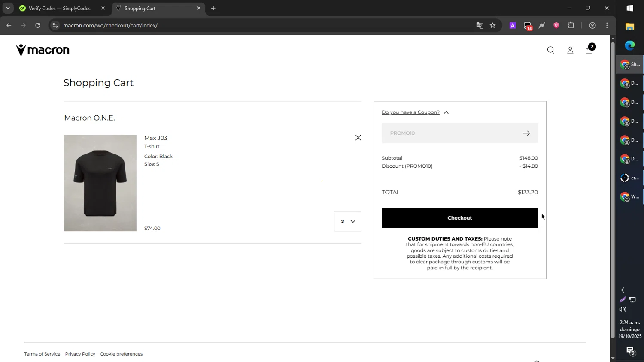Open the black T-shirt product thumbnail
The height and width of the screenshot is (362, 644).
point(100,183)
